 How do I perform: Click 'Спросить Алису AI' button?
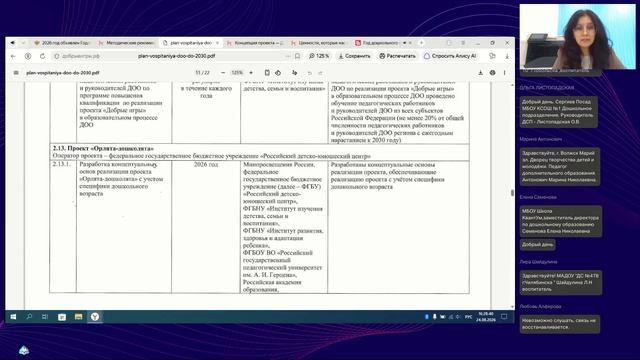click(450, 56)
